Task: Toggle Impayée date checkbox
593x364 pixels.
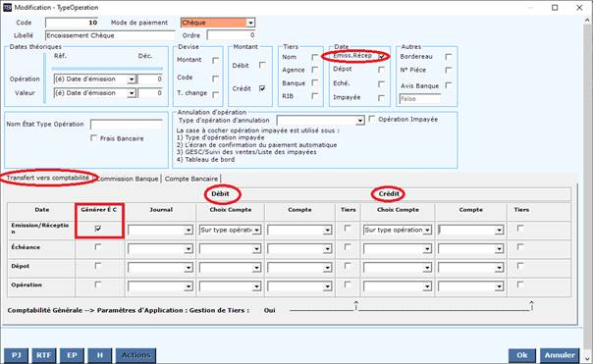Action: pyautogui.click(x=381, y=98)
